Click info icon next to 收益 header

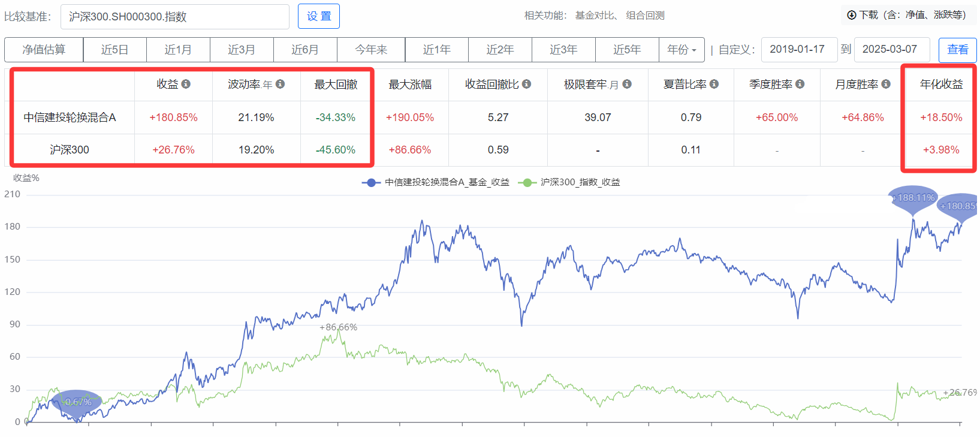point(186,84)
